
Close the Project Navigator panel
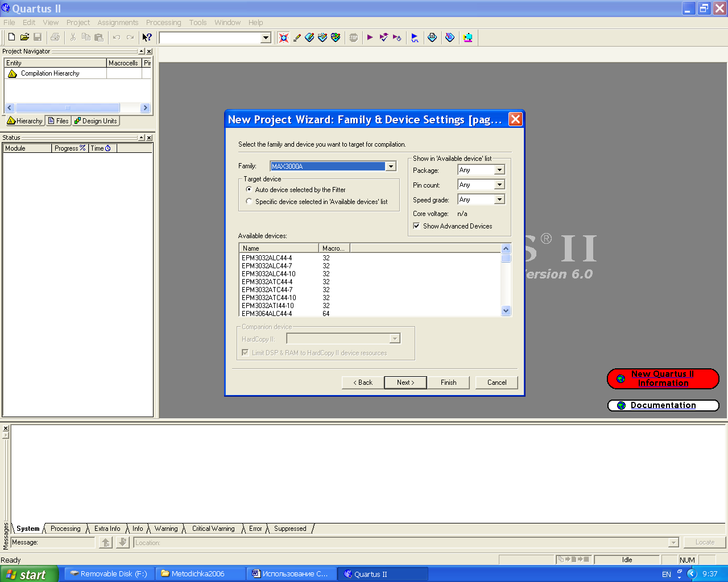point(149,51)
